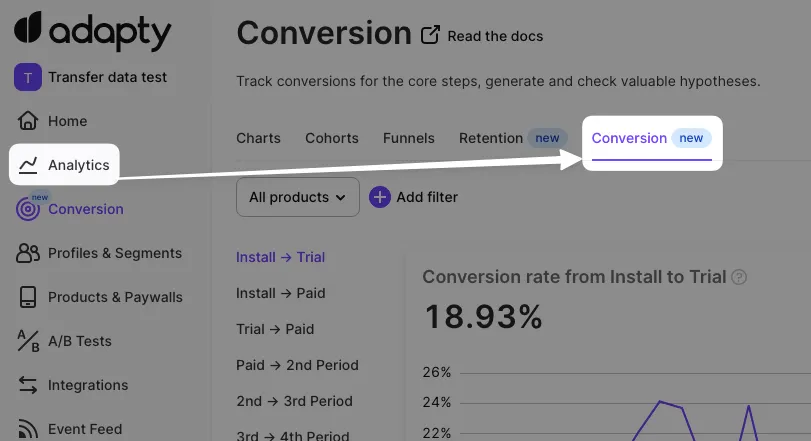Open the All products dropdown
811x441 pixels.
pyautogui.click(x=297, y=197)
